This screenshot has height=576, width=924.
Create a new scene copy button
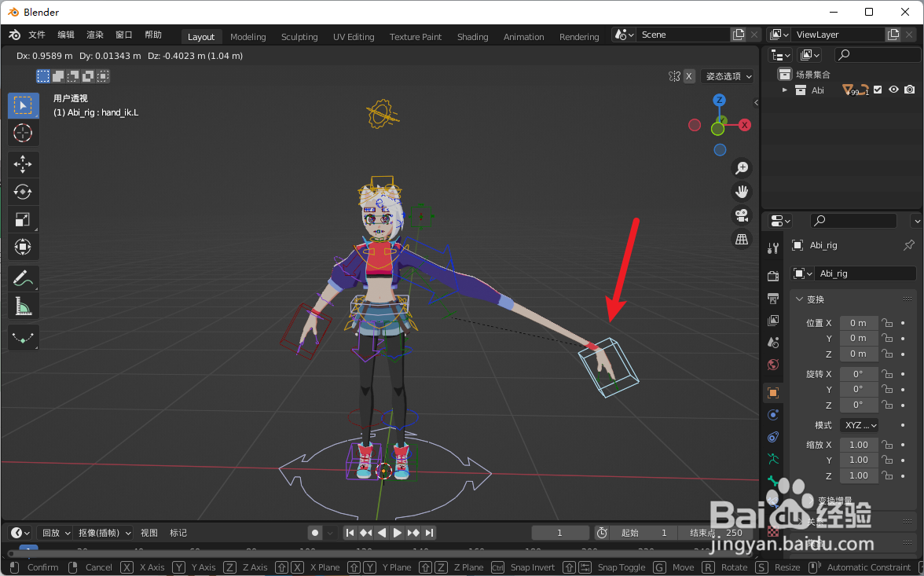point(739,35)
